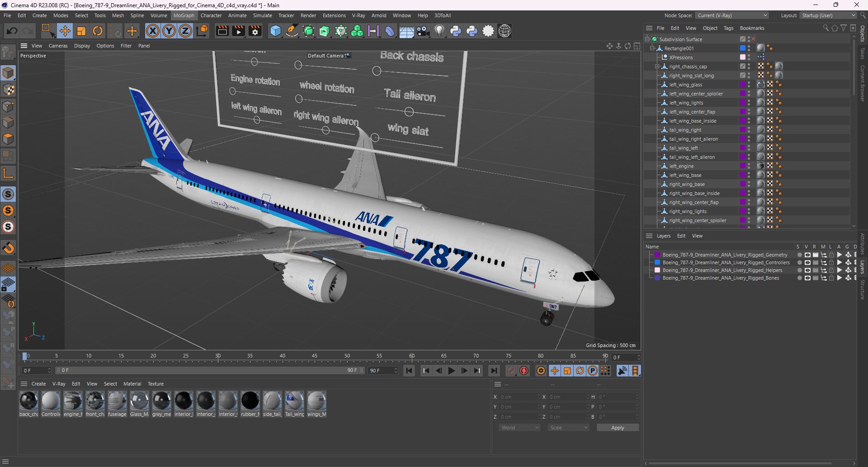Toggle Autokeying red circle button
This screenshot has width=868, height=467.
pyautogui.click(x=524, y=371)
